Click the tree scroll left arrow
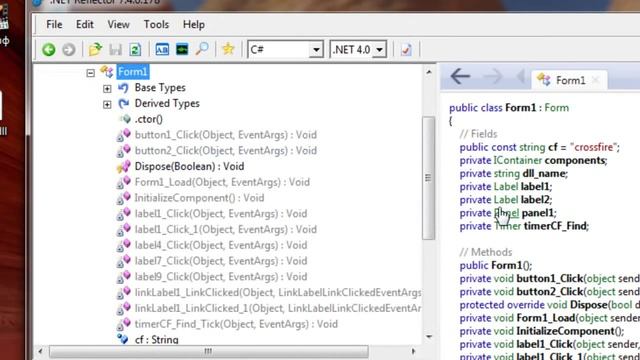Image resolution: width=640 pixels, height=360 pixels. click(x=40, y=351)
